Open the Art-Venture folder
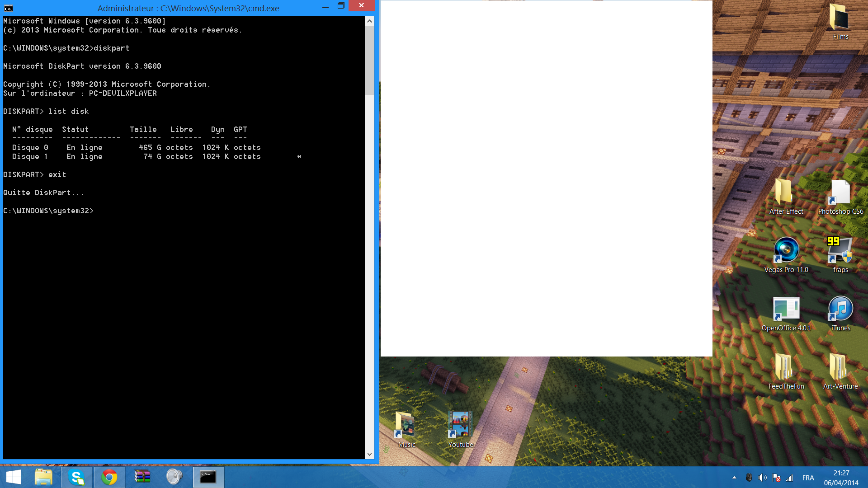The height and width of the screenshot is (488, 868). click(x=840, y=371)
